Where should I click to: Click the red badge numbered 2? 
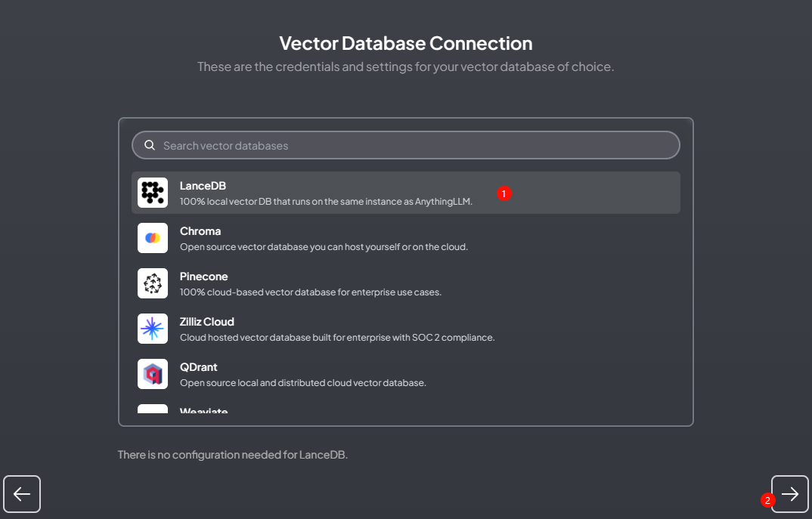pos(767,500)
